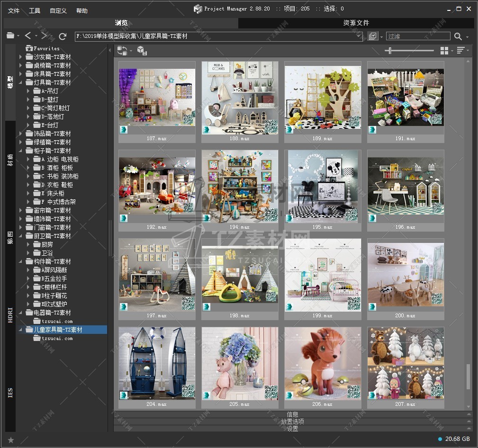Open the 工具 menu

tap(35, 10)
